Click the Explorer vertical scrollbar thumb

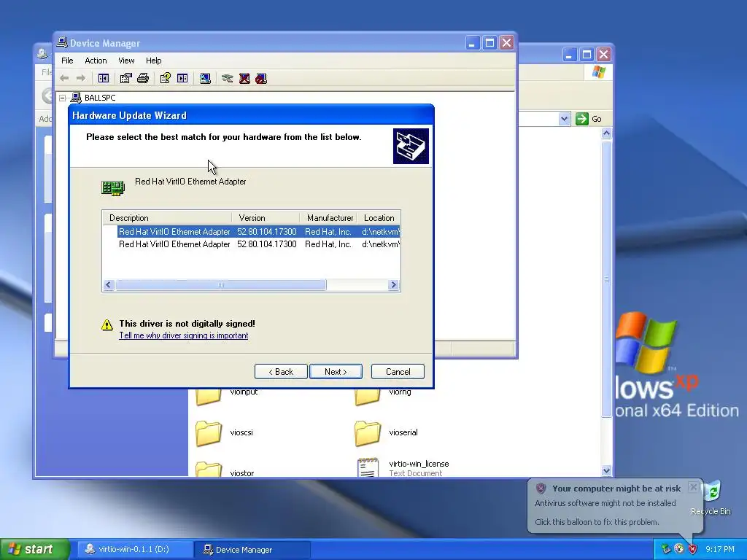(x=606, y=279)
